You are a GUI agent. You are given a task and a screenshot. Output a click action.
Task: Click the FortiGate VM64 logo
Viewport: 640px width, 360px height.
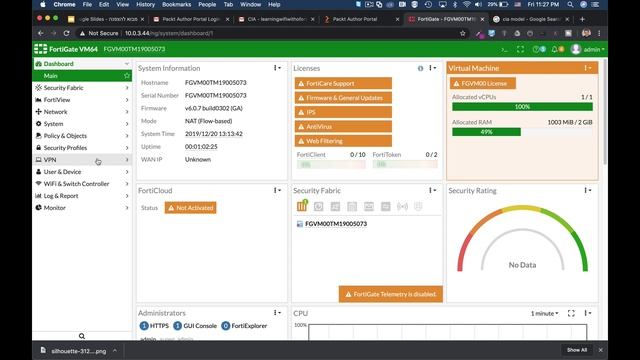click(66, 49)
